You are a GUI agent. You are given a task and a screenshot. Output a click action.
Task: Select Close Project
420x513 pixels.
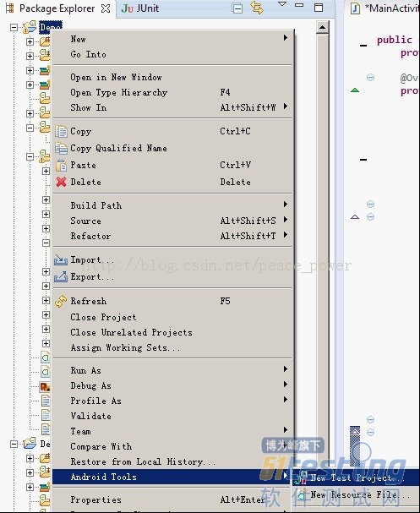[x=173, y=318]
